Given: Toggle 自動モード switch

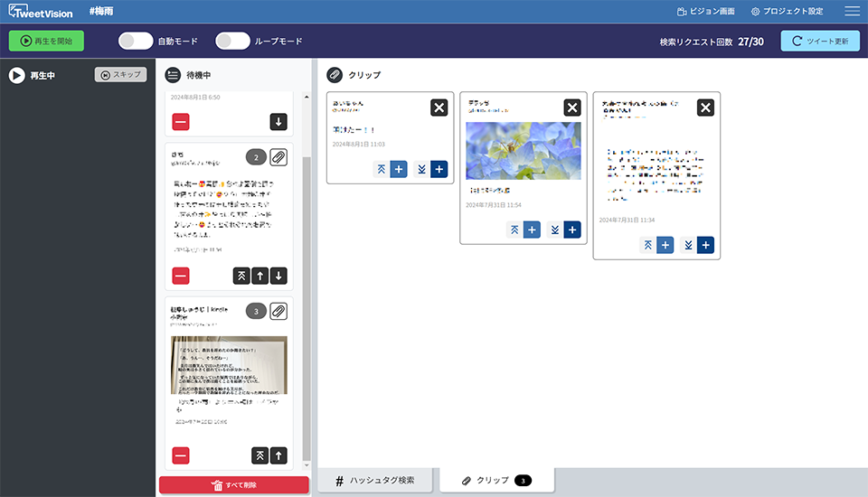Looking at the screenshot, I should tap(136, 41).
